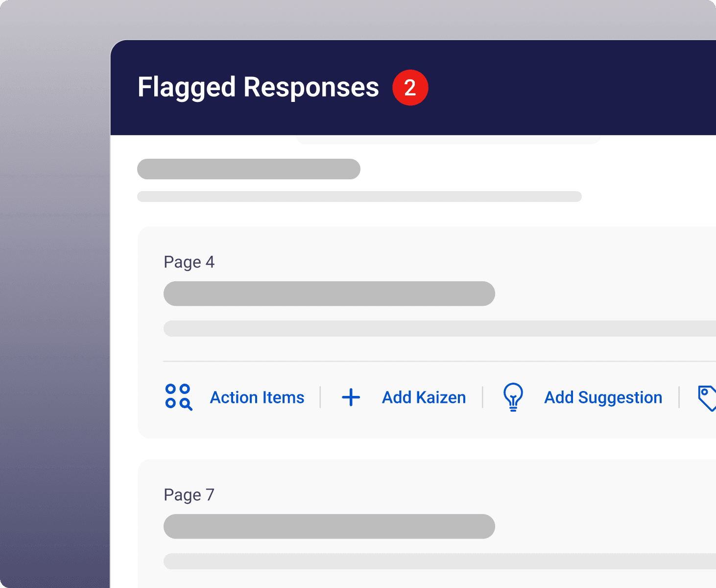The image size is (716, 588).
Task: Click the Action Items magnifier-circles icon
Action: (178, 397)
